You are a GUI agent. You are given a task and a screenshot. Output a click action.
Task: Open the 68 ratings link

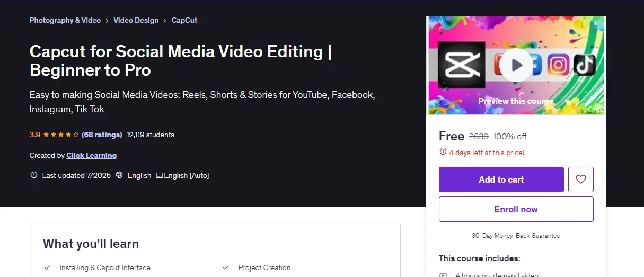pos(102,135)
